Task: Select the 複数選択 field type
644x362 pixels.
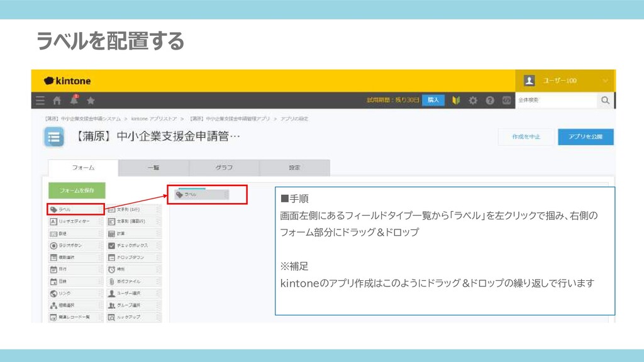Action: [75, 257]
